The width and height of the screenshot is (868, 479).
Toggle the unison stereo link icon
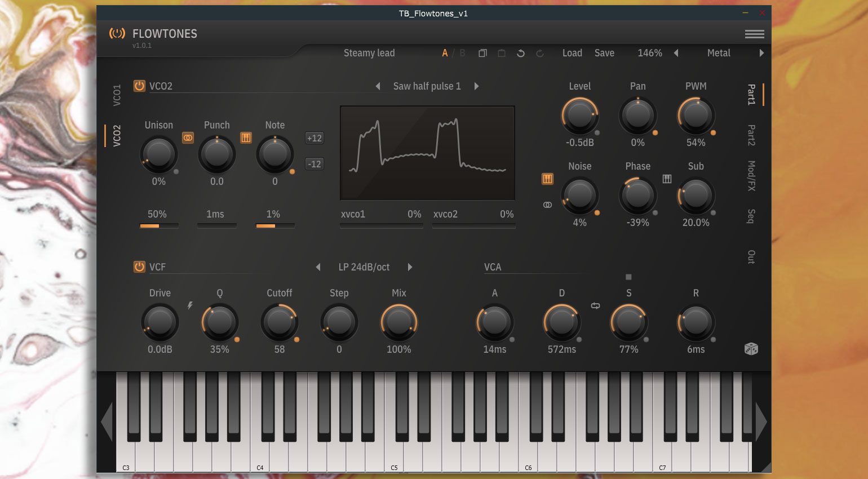pos(188,138)
